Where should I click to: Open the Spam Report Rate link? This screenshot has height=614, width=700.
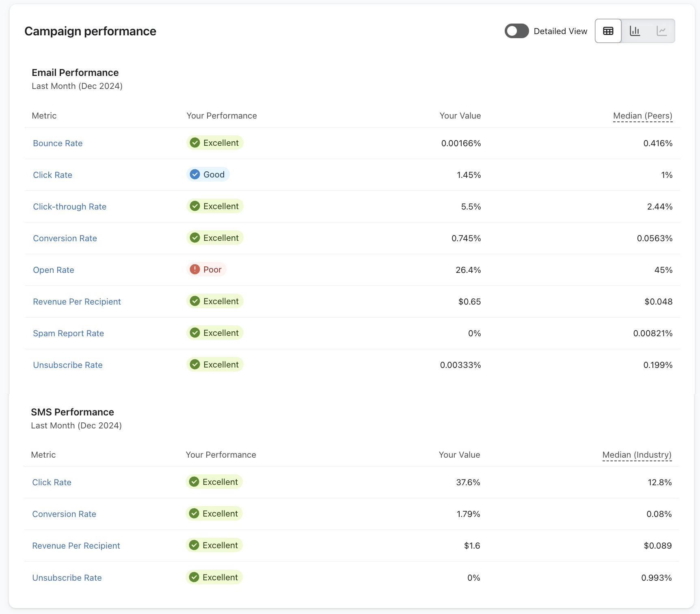pos(68,333)
